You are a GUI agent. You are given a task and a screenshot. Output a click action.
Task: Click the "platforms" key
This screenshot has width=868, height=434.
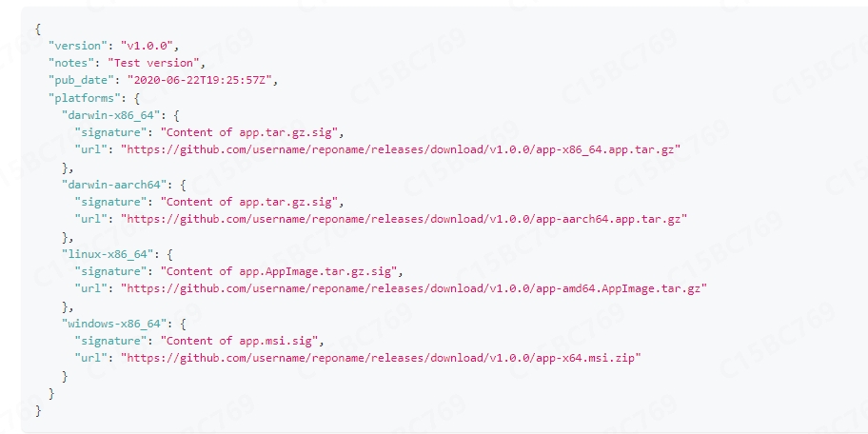coord(83,97)
